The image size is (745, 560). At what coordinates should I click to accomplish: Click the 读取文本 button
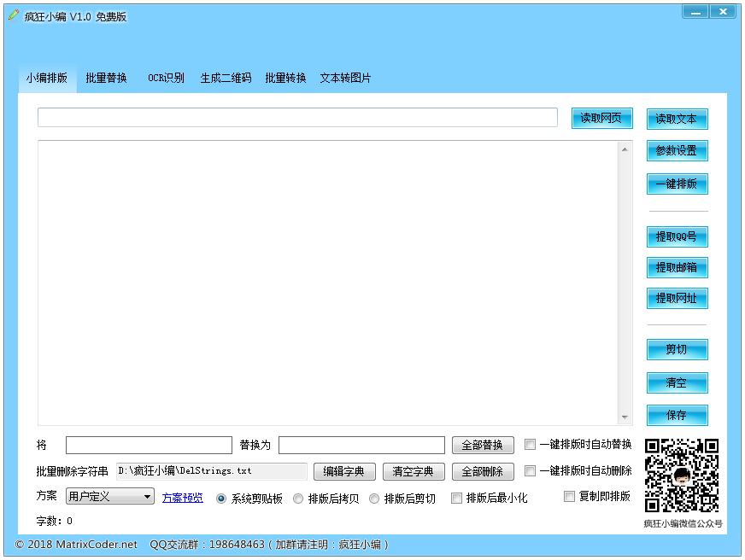tap(677, 119)
